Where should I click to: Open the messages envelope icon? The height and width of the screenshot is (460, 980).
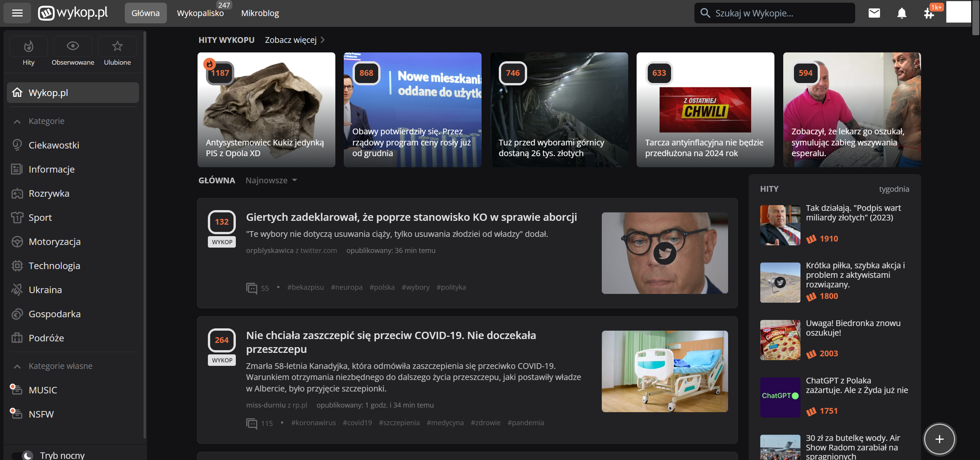pos(874,13)
